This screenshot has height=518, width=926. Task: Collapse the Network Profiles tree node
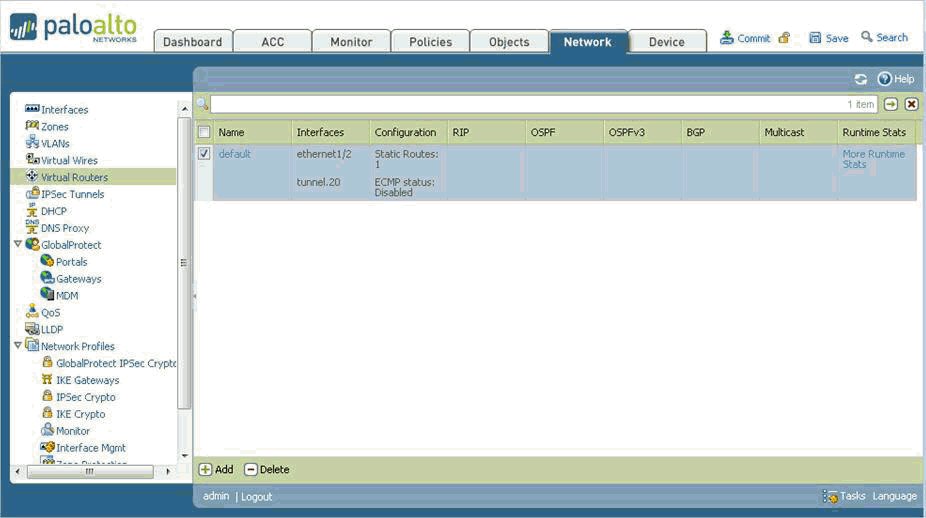(x=18, y=346)
